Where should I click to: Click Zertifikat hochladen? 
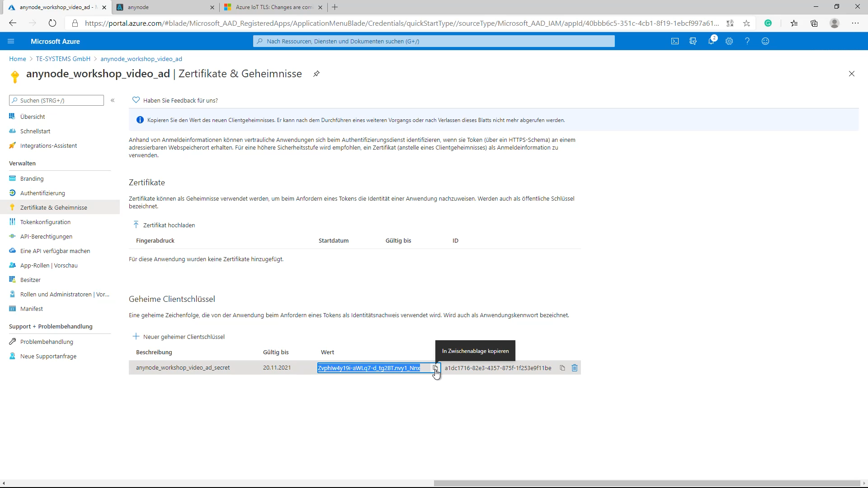164,225
